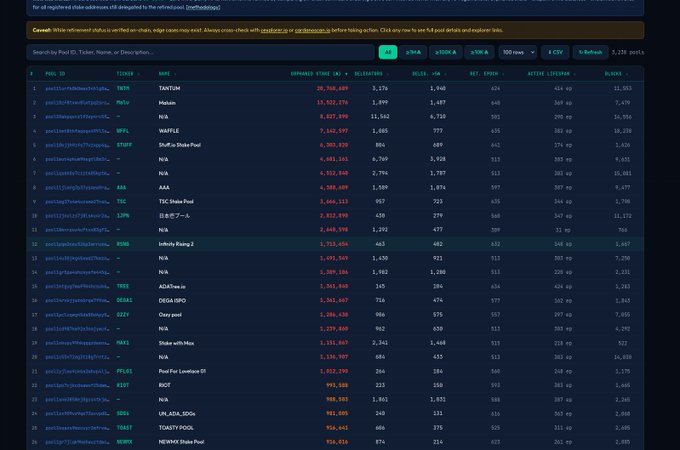Click the 3,238 pools count label
Viewport: 680px width, 450px height.
pos(628,52)
